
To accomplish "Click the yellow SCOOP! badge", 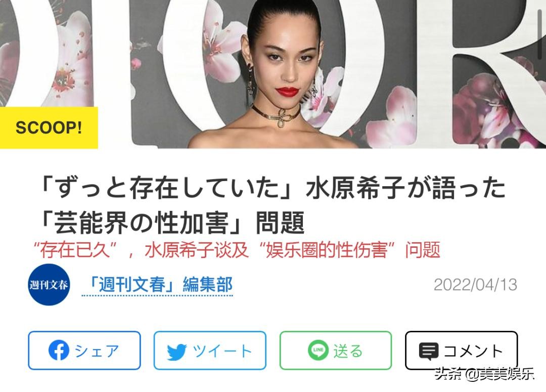I will 49,127.
